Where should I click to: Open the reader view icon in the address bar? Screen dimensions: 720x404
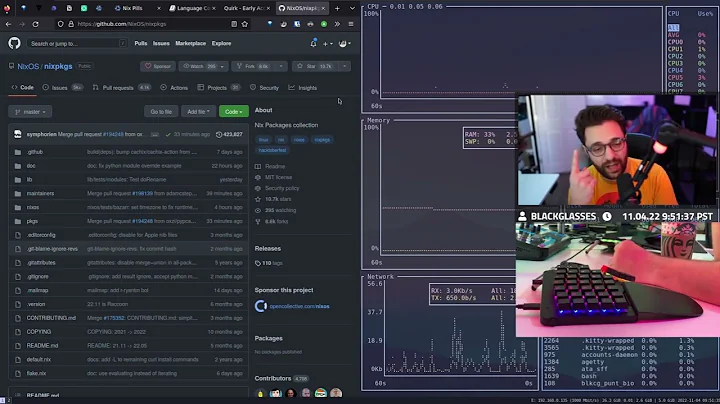234,24
